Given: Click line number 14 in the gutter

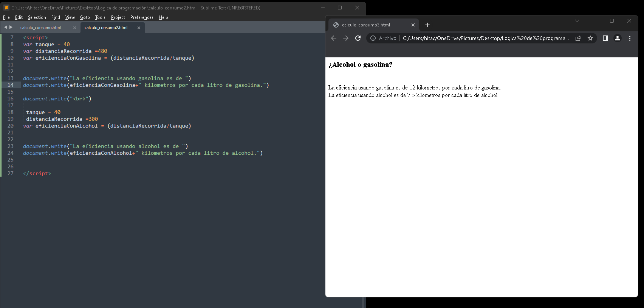Looking at the screenshot, I should pos(11,85).
